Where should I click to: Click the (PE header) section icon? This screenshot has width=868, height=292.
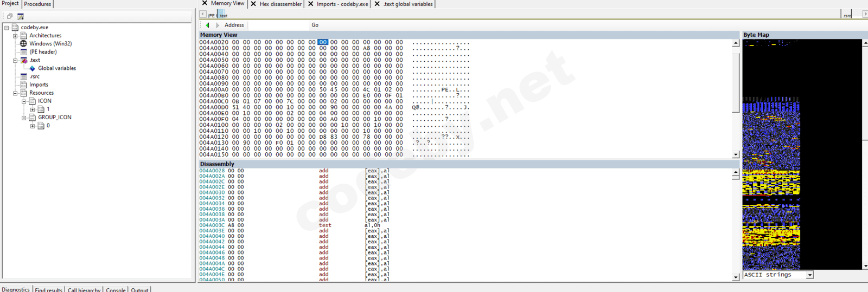tap(23, 51)
